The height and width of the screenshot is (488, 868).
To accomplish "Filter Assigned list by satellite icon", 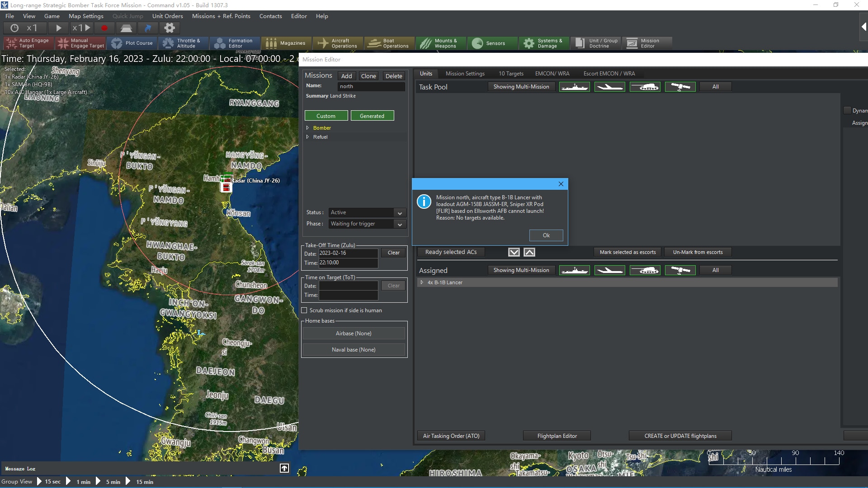I will click(680, 270).
